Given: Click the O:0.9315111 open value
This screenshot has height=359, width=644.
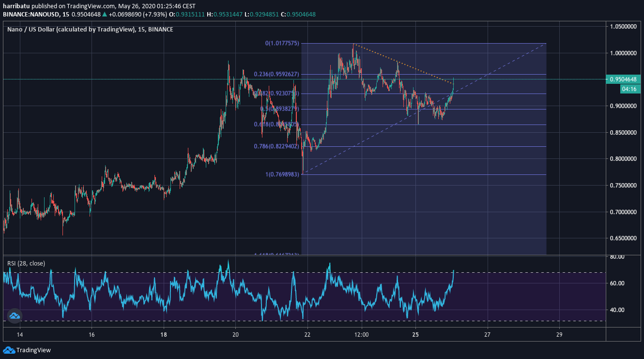Looking at the screenshot, I should pyautogui.click(x=186, y=15).
